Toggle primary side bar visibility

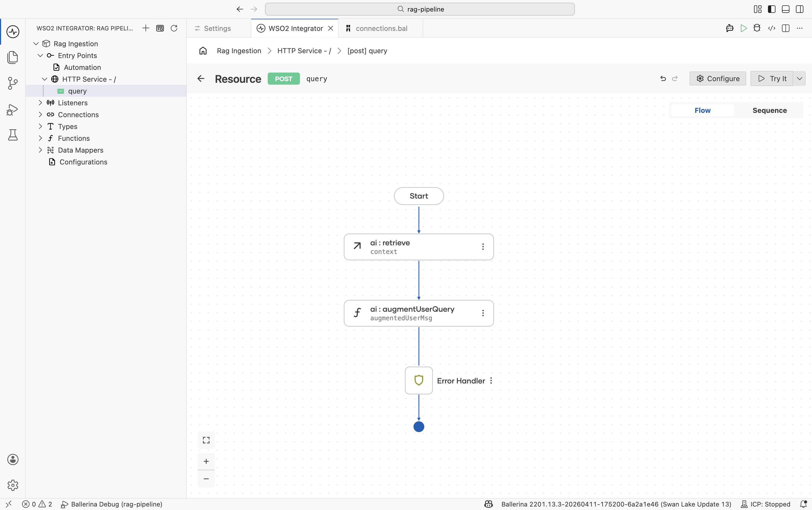pyautogui.click(x=771, y=9)
